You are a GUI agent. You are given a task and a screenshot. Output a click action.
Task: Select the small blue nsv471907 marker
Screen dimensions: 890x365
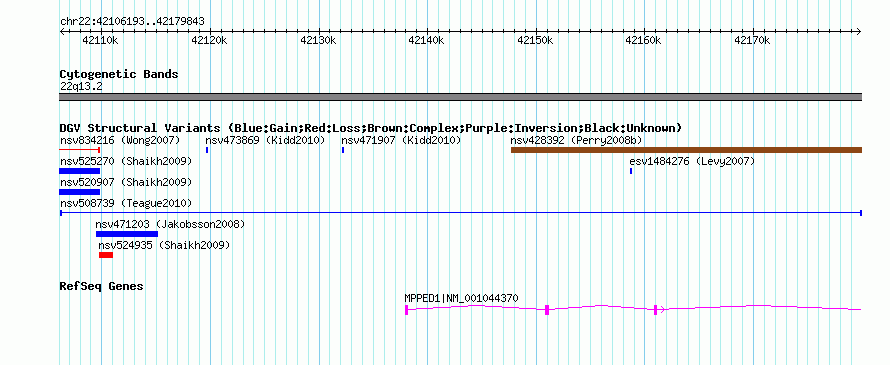click(x=343, y=150)
